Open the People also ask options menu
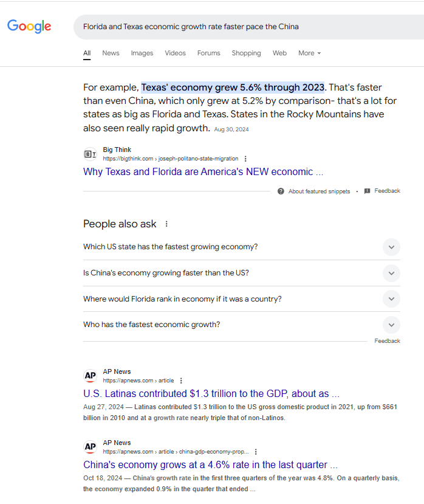 point(166,224)
